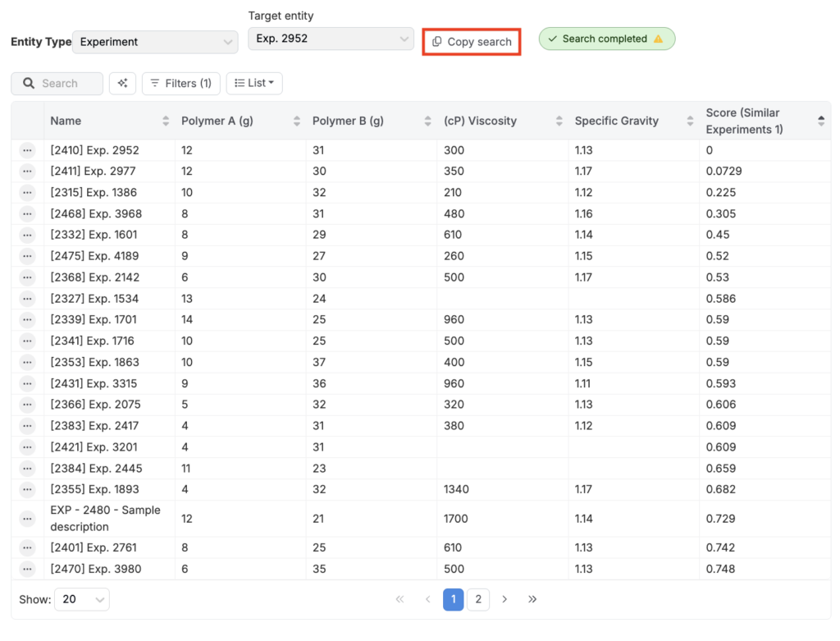The height and width of the screenshot is (641, 840).
Task: Open row options for Exp. 2952
Action: pyautogui.click(x=27, y=150)
